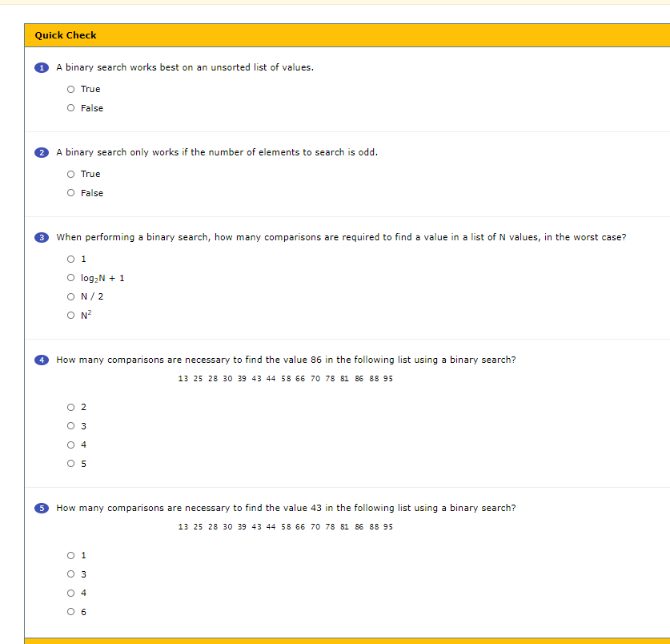Choose the N / 2 answer
The width and height of the screenshot is (670, 644).
coord(70,296)
